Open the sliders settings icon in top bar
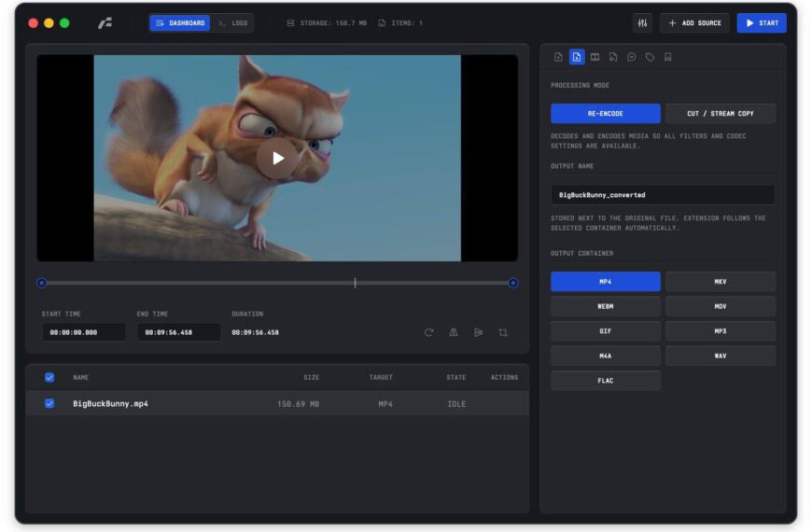The image size is (812, 532). (x=642, y=23)
